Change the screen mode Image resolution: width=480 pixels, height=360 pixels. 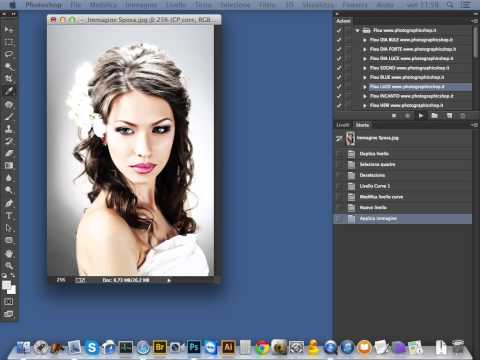(x=9, y=314)
